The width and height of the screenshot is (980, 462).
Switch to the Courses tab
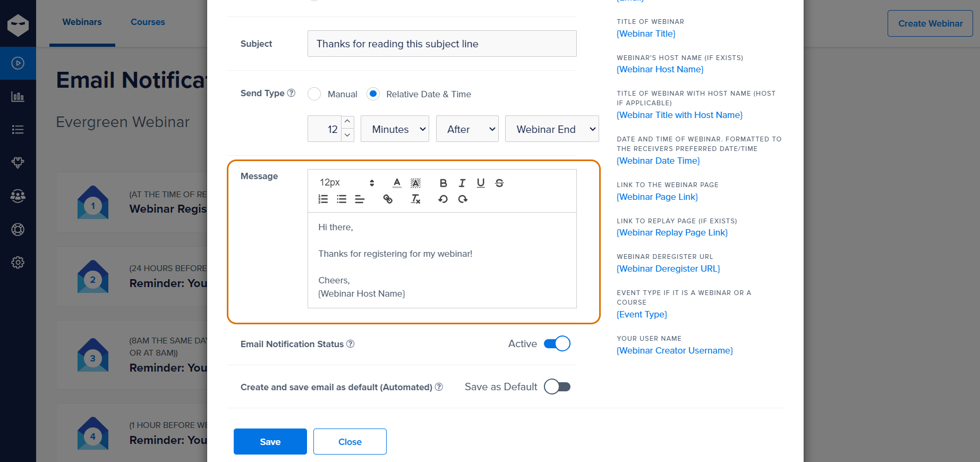148,22
